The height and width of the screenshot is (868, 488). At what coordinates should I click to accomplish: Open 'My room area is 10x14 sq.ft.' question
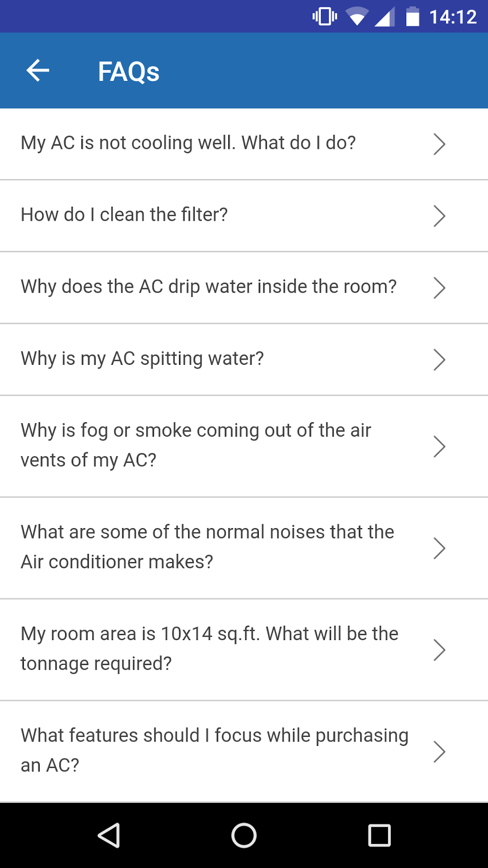coord(244,650)
